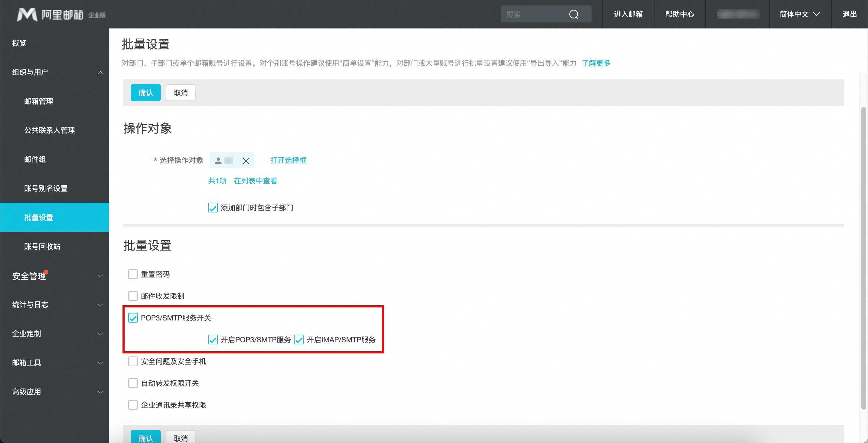Image resolution: width=868 pixels, height=443 pixels.
Task: Toggle 添加部门时包含子部门 checkbox
Action: click(213, 208)
